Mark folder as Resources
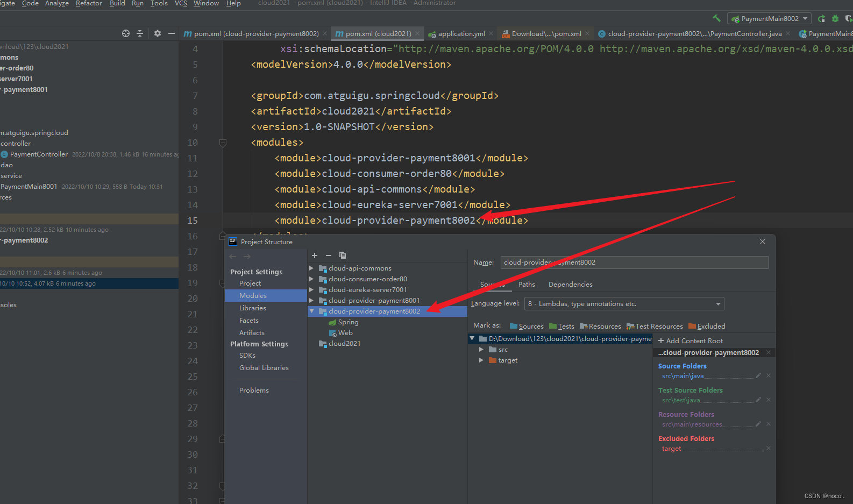The height and width of the screenshot is (504, 853). pos(600,326)
